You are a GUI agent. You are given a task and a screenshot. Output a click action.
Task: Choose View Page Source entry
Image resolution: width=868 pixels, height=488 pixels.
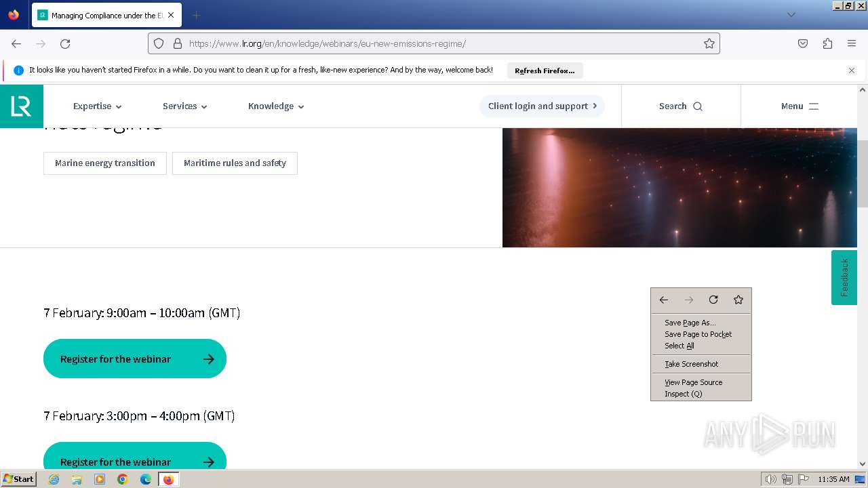pos(701,383)
